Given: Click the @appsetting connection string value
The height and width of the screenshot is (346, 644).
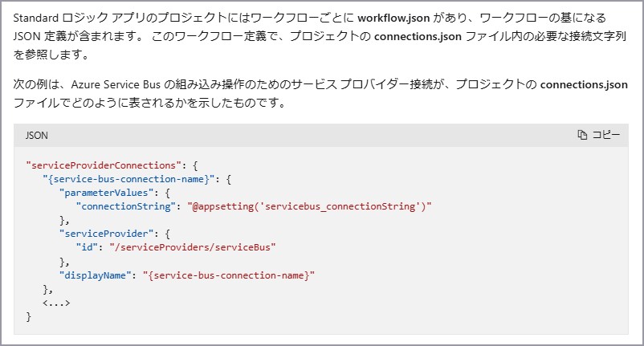Looking at the screenshot, I should 309,206.
